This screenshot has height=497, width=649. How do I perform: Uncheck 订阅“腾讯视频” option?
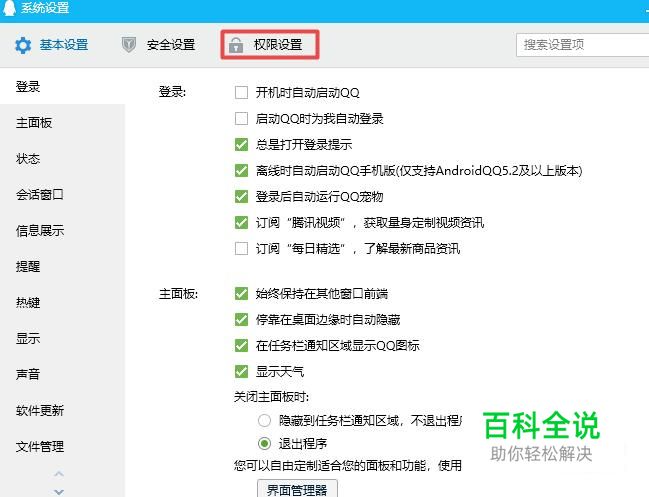tap(241, 223)
